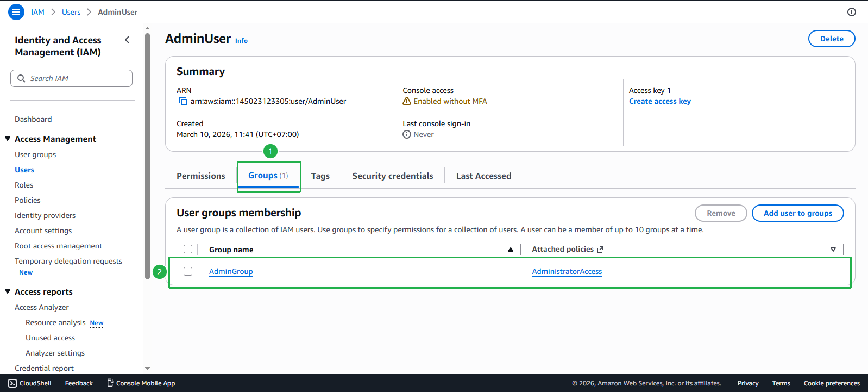The width and height of the screenshot is (868, 392).
Task: Open Users in the sidebar
Action: (24, 170)
